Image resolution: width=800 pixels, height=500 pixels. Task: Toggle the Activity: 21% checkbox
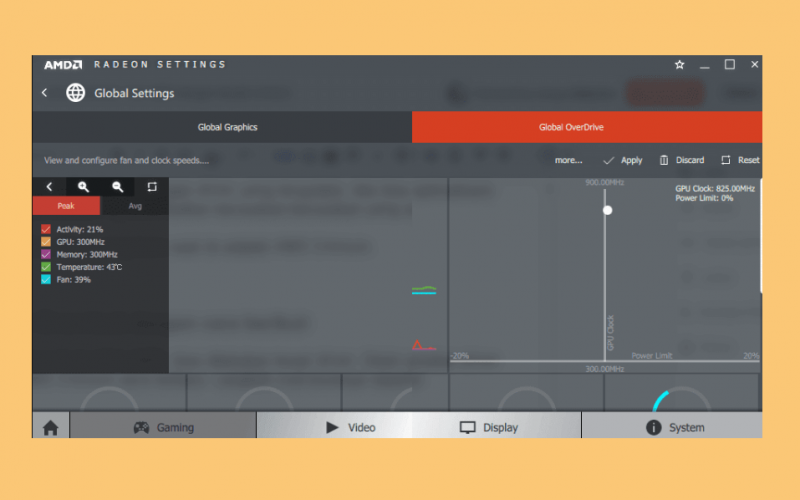click(46, 229)
